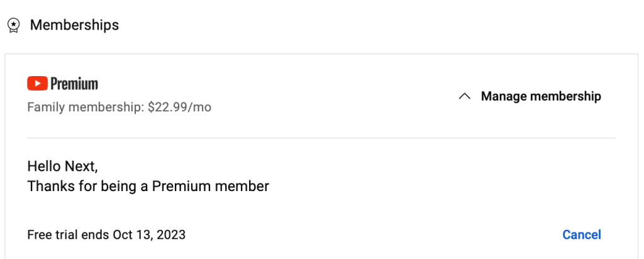
Task: Click the Manage membership label
Action: (541, 96)
